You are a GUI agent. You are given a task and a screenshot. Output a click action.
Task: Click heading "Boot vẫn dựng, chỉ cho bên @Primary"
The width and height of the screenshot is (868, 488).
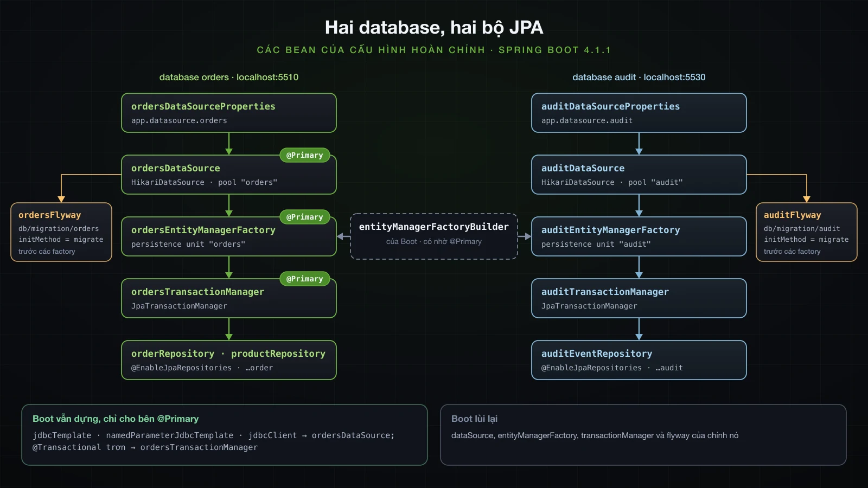(x=116, y=419)
